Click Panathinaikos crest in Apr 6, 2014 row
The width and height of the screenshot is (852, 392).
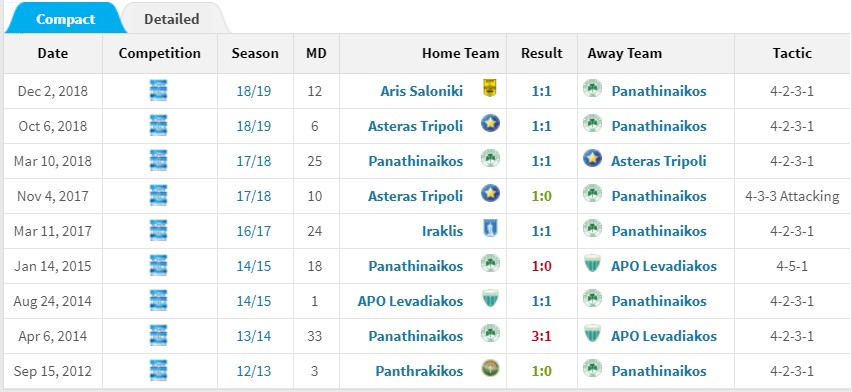[490, 333]
